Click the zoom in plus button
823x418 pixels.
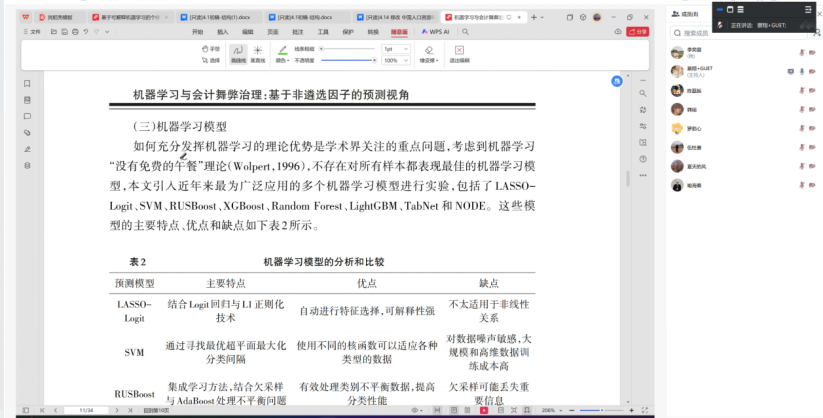tap(631, 410)
